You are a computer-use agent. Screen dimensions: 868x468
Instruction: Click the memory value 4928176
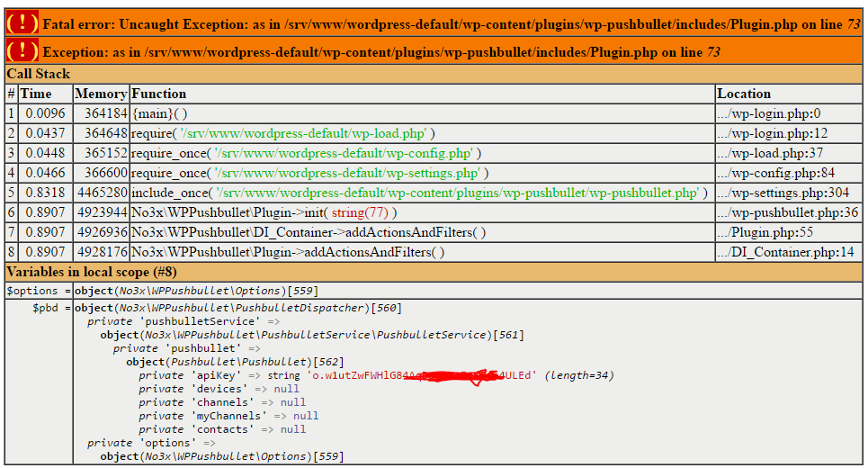point(103,253)
